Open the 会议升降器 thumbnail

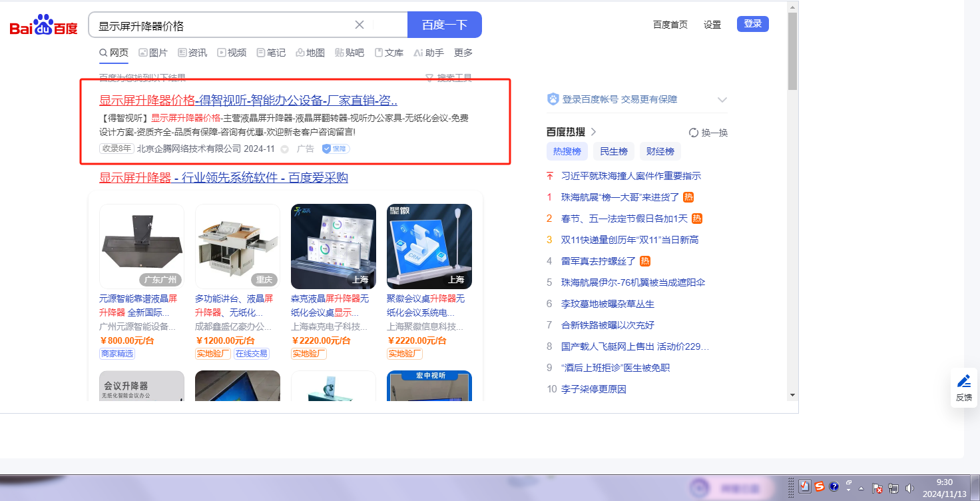(x=142, y=386)
